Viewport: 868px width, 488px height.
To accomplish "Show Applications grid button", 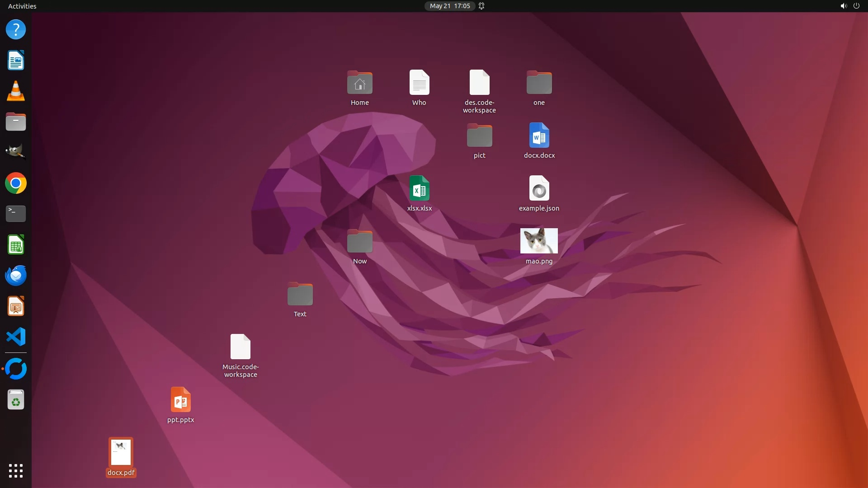I will click(x=16, y=471).
